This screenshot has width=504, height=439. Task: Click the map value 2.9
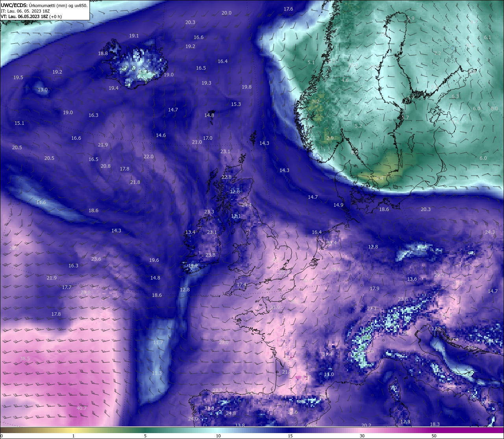pyautogui.click(x=330, y=138)
